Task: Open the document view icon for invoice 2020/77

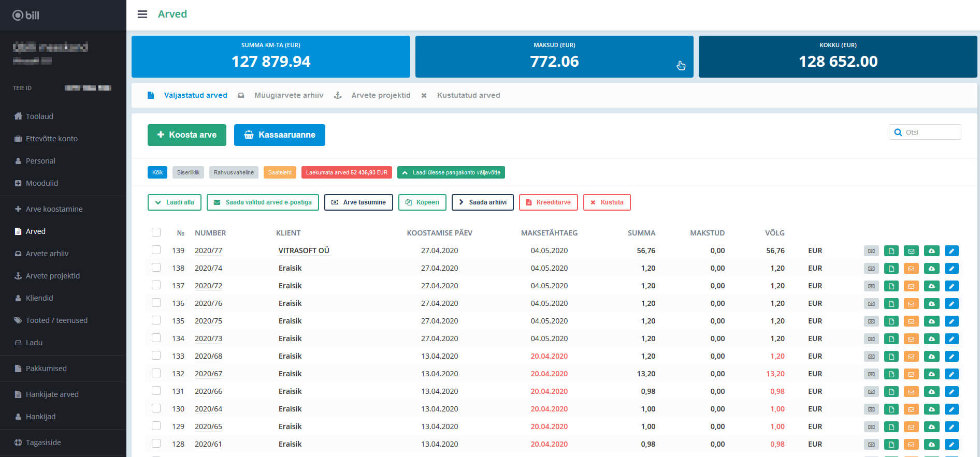Action: pyautogui.click(x=891, y=251)
